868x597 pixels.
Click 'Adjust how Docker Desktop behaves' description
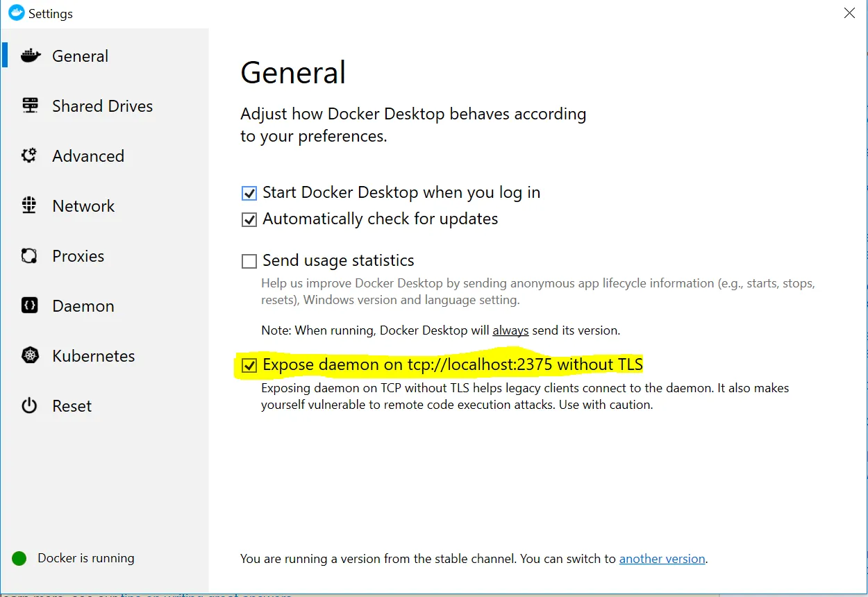[x=413, y=125]
